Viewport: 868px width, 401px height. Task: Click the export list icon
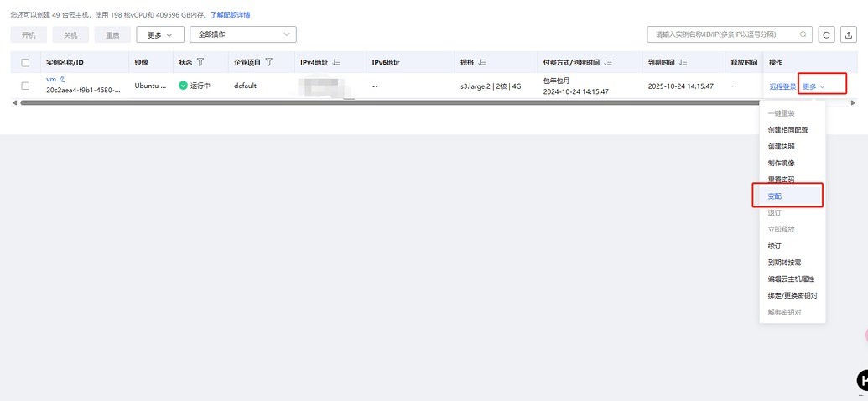pos(848,34)
